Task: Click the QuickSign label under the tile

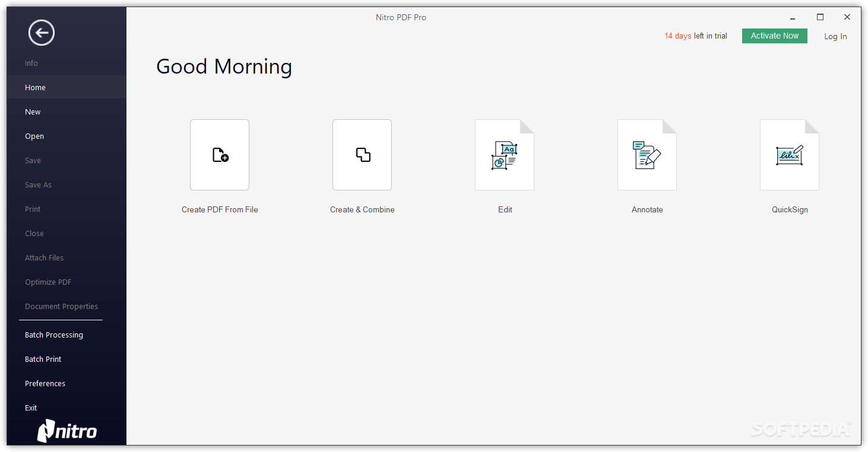Action: pos(790,209)
